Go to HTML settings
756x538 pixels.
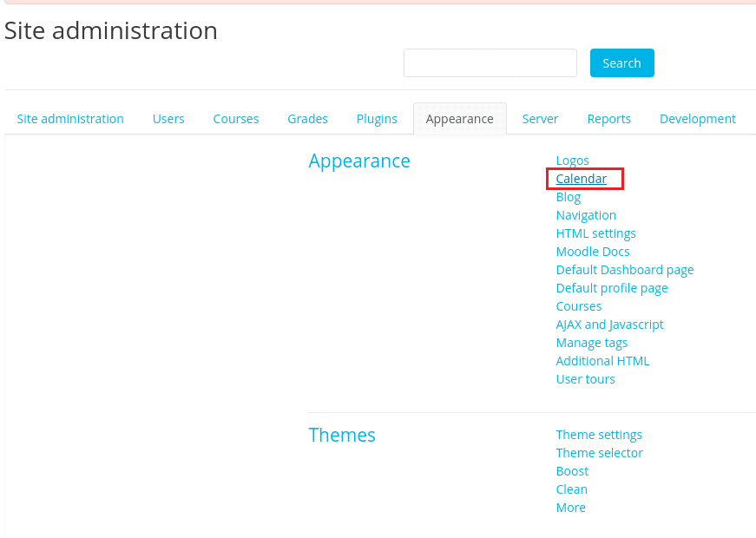(596, 233)
